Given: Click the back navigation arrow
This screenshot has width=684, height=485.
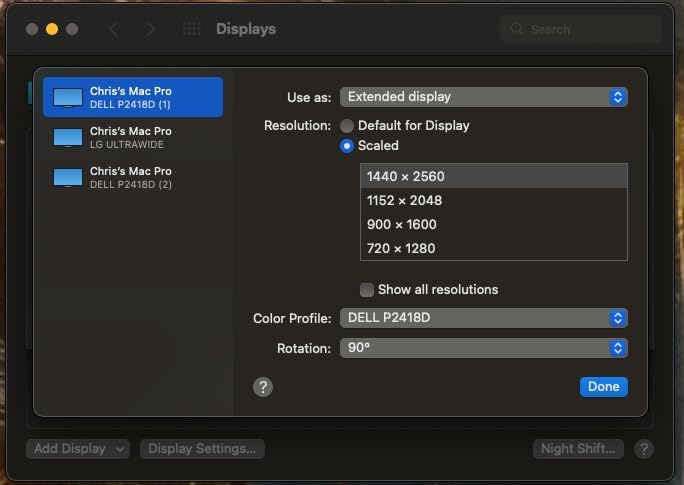Looking at the screenshot, I should (x=113, y=30).
